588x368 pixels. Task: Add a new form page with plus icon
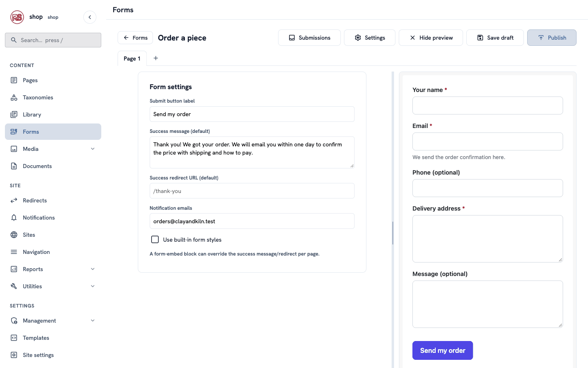[156, 58]
